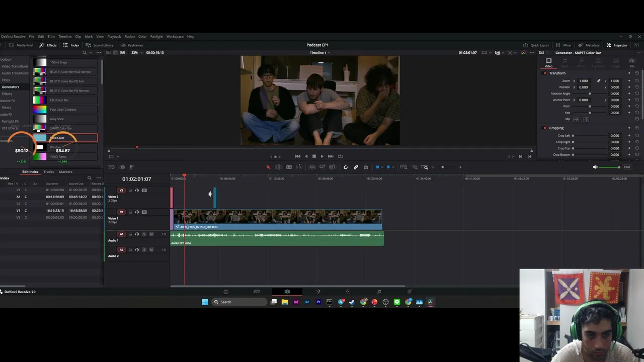Click play forward in the viewer
Viewport: 644px width, 362px height.
coord(322,156)
